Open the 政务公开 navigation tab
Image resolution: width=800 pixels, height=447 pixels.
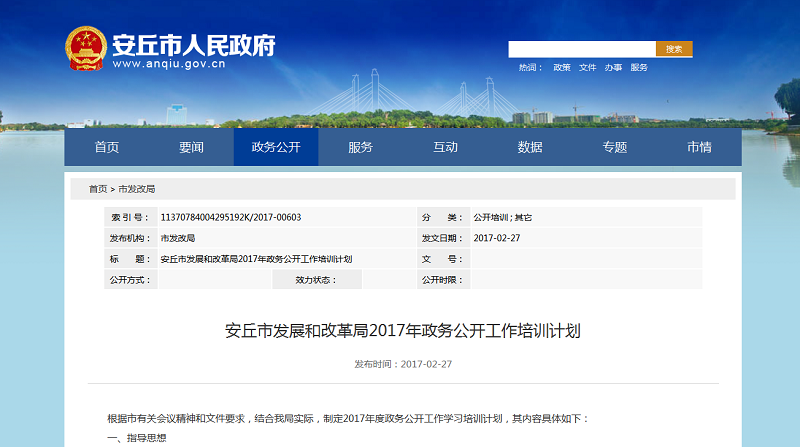[276, 147]
